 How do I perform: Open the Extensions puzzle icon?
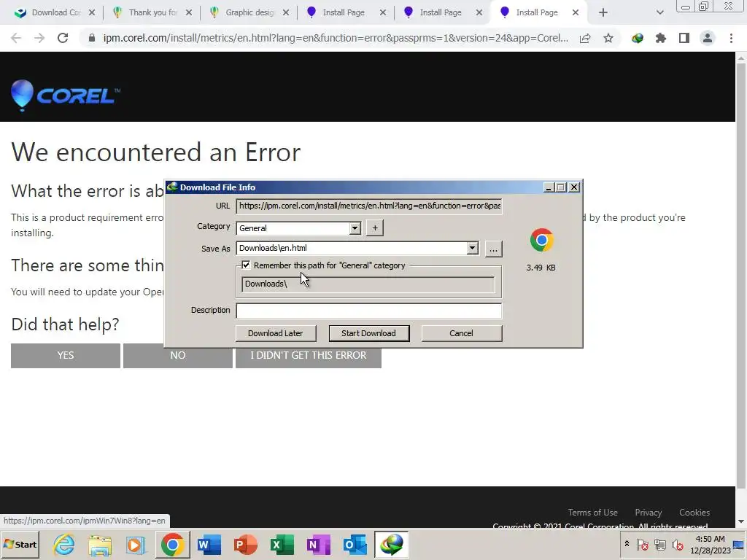(x=661, y=38)
